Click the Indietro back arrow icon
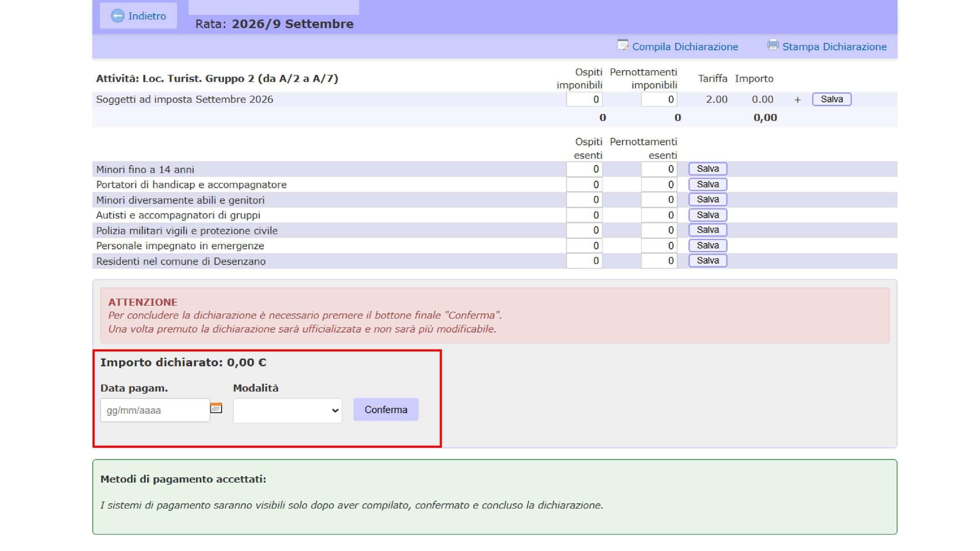The image size is (980, 551). (118, 16)
